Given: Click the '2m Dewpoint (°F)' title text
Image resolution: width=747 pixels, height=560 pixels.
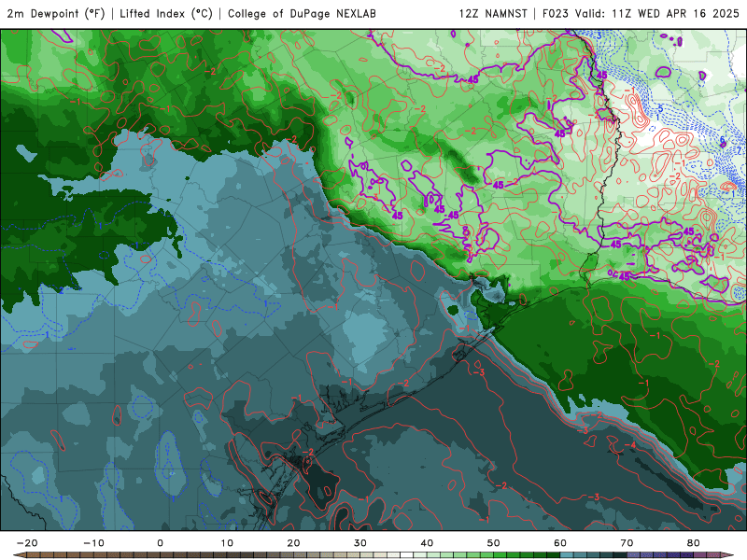Looking at the screenshot, I should coord(56,13).
